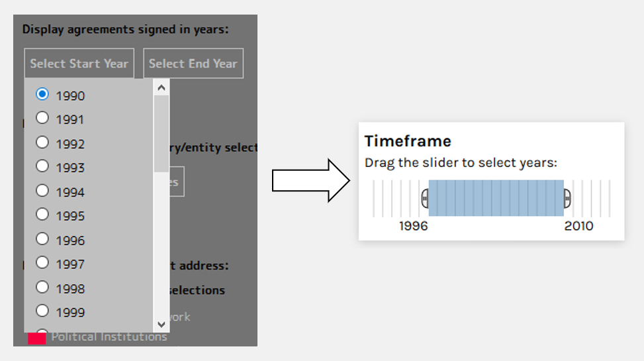This screenshot has height=361, width=644.
Task: Select year 1993 in the list
Action: click(x=42, y=166)
